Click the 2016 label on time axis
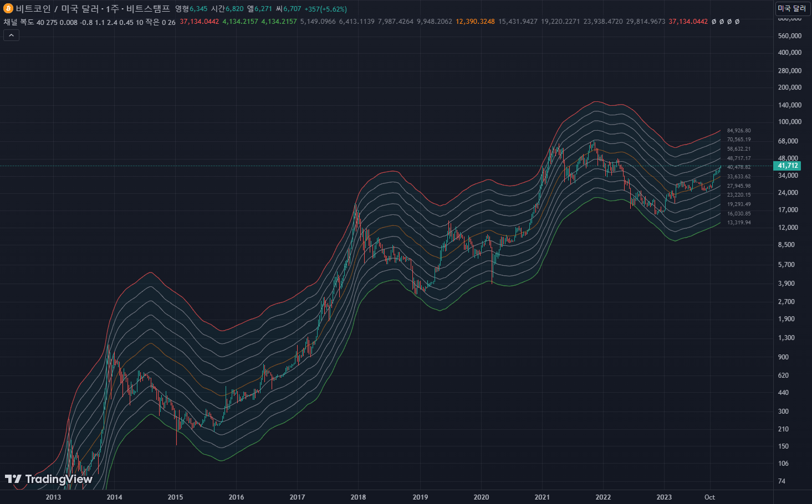 pyautogui.click(x=236, y=497)
